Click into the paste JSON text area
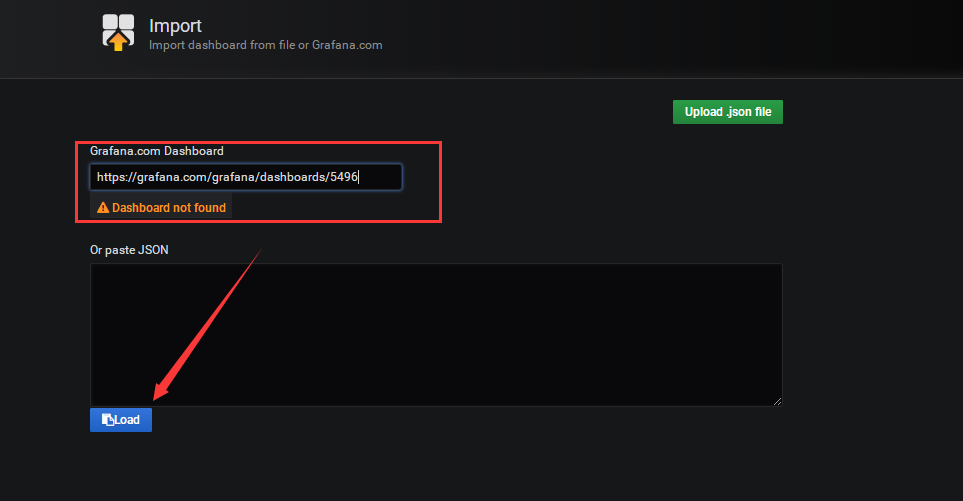The width and height of the screenshot is (963, 501). 436,335
